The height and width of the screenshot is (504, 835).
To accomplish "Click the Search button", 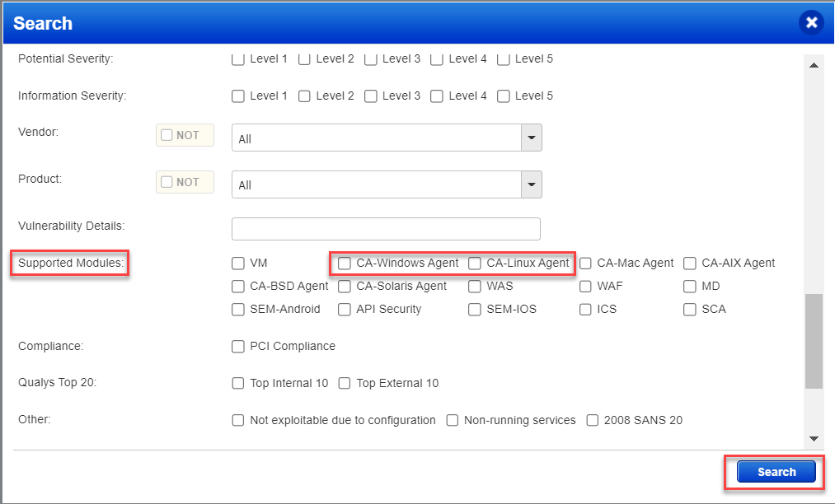I will (x=774, y=472).
